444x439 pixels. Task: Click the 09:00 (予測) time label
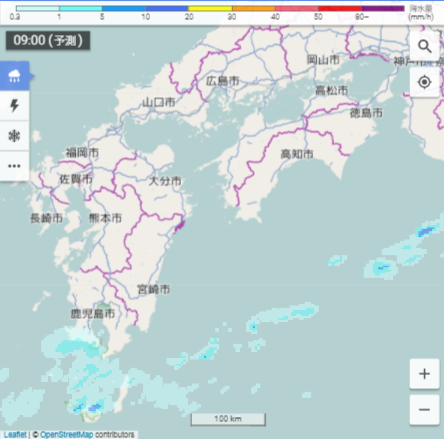[x=48, y=40]
